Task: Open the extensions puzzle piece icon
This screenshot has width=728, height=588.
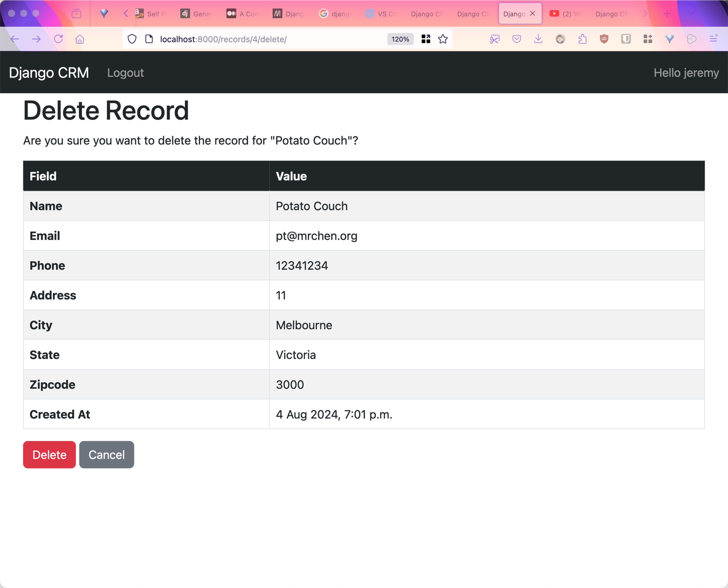Action: [x=582, y=39]
